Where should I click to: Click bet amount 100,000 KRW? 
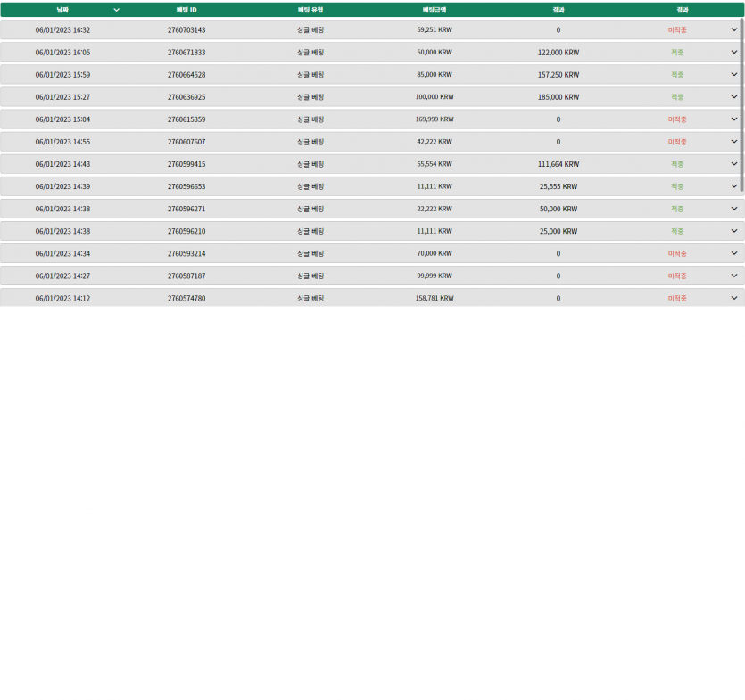(435, 96)
